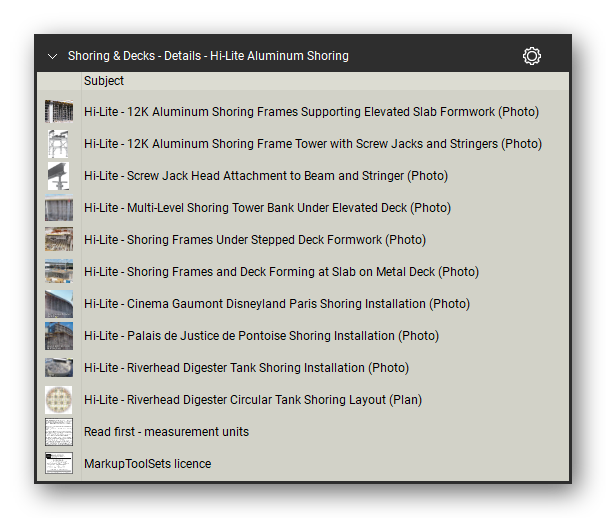This screenshot has width=606, height=518.
Task: Select thumbnail for 12K Shoring Frame Tower
Action: 58,144
